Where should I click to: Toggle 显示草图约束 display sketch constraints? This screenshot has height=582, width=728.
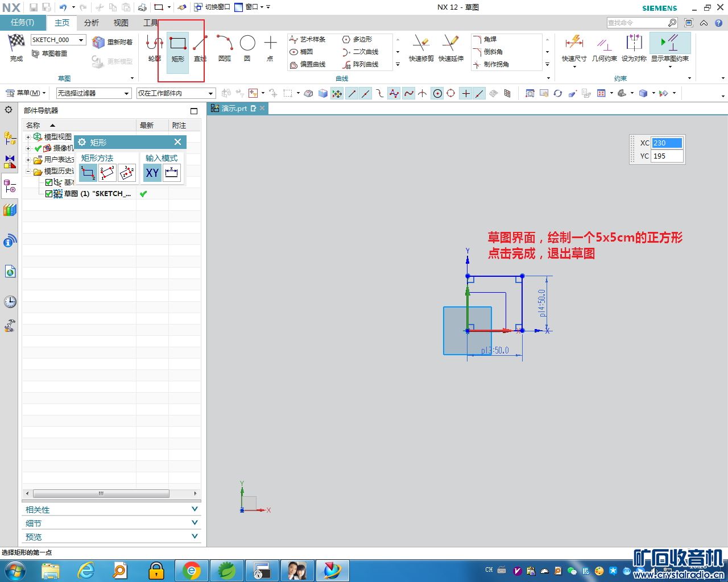click(x=670, y=48)
